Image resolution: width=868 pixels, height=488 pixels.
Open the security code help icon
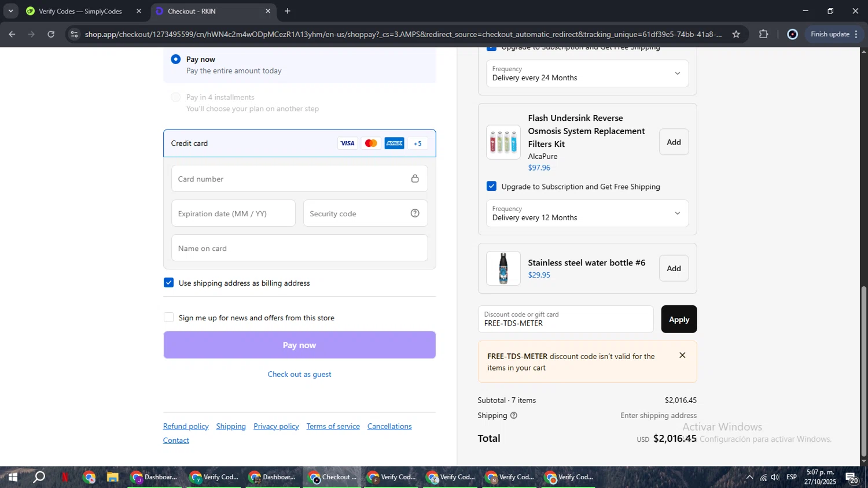(415, 213)
